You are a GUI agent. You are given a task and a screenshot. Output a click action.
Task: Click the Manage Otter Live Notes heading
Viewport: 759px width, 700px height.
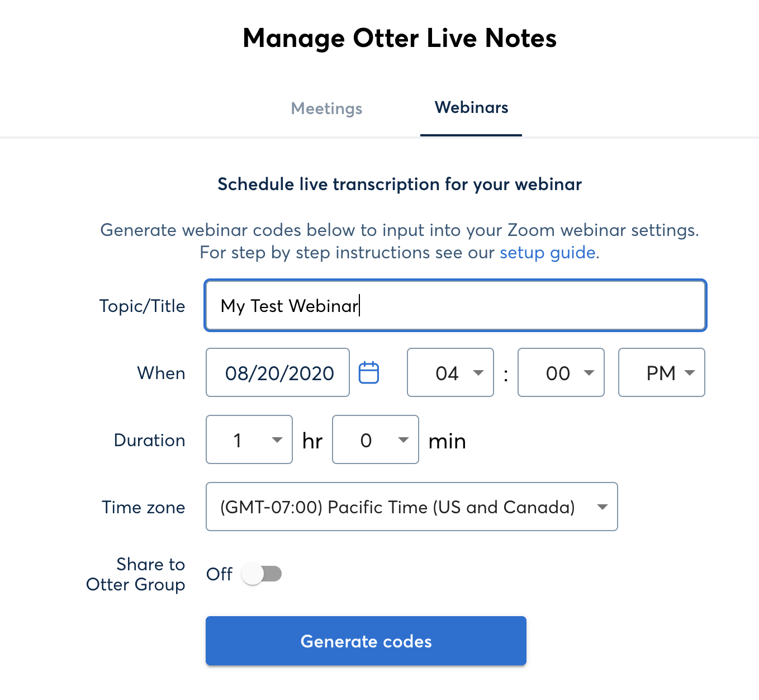tap(400, 39)
